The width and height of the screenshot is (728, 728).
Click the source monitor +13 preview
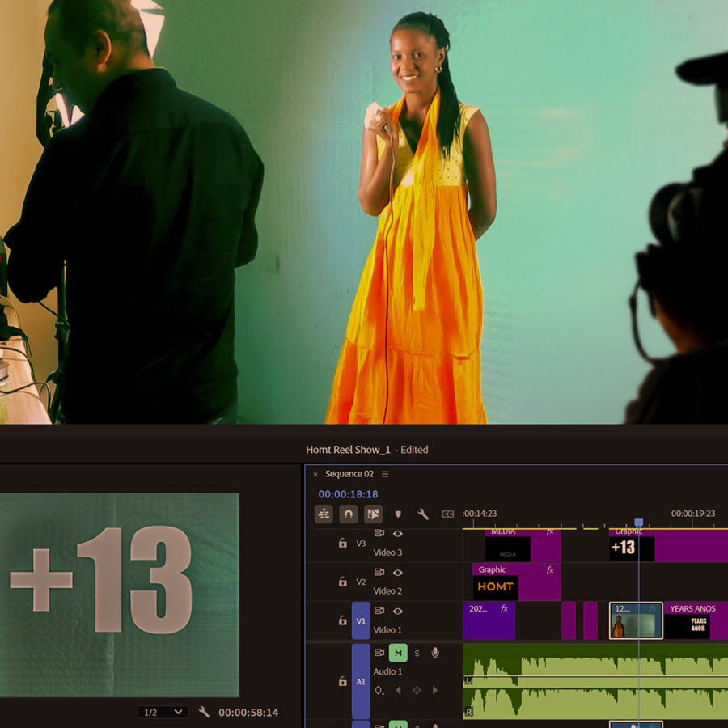point(120,595)
